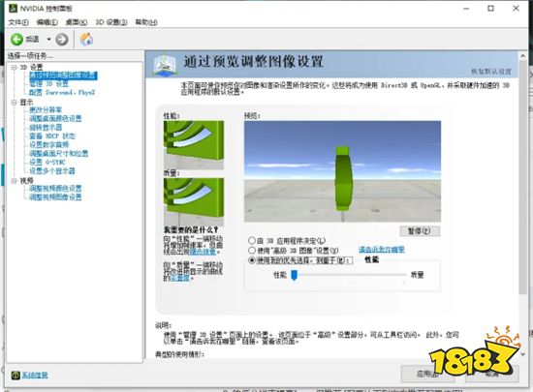The width and height of the screenshot is (533, 392).
Task: Open 设置 G-SYNC in the tree
Action: 47,163
